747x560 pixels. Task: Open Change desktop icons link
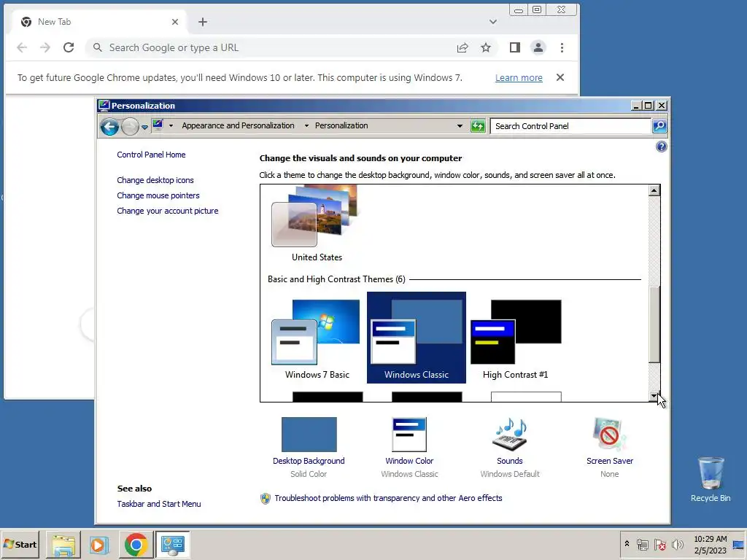click(x=155, y=180)
